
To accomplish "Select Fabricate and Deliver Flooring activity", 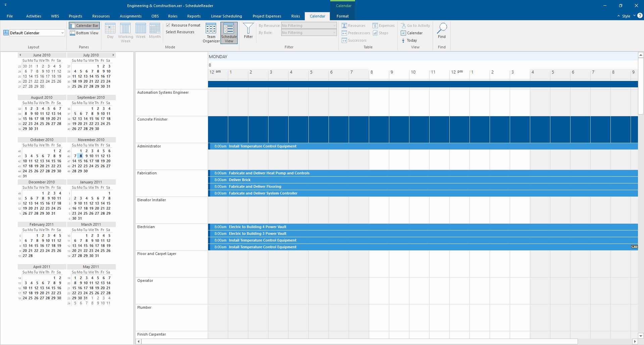I will [423, 186].
